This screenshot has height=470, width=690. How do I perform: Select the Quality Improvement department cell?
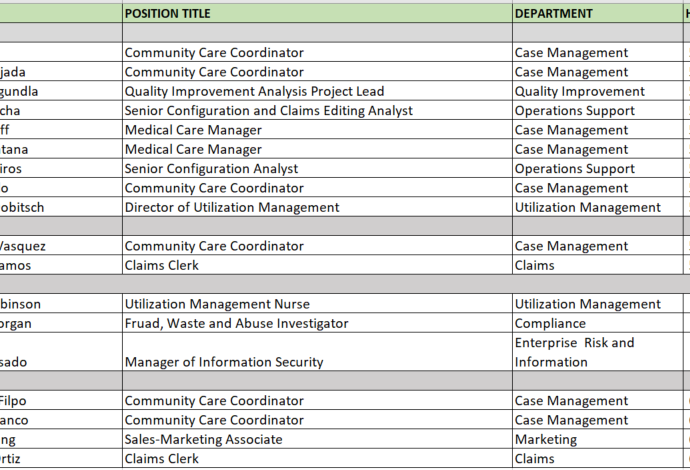tap(598, 91)
